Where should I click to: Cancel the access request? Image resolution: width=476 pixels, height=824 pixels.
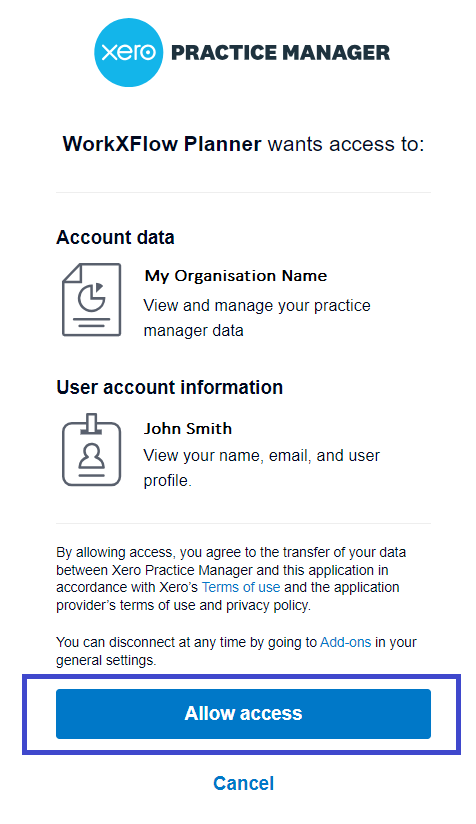(243, 783)
